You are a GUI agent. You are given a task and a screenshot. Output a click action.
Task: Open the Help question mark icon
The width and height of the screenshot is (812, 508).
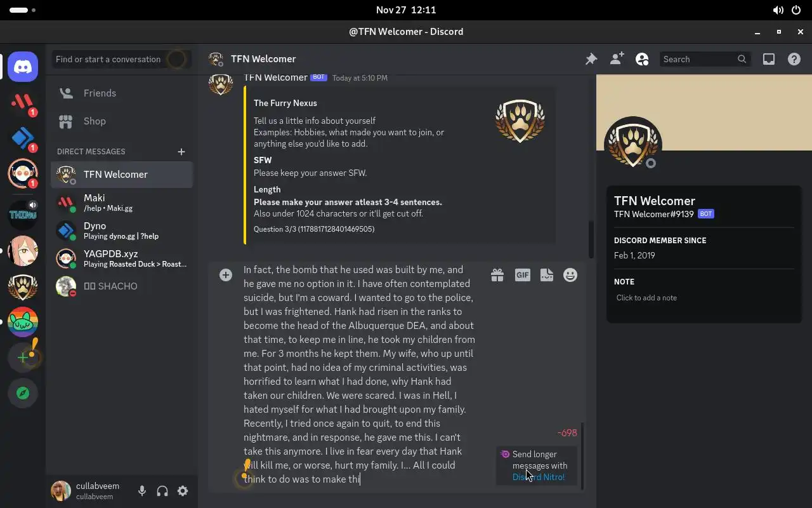pos(794,59)
